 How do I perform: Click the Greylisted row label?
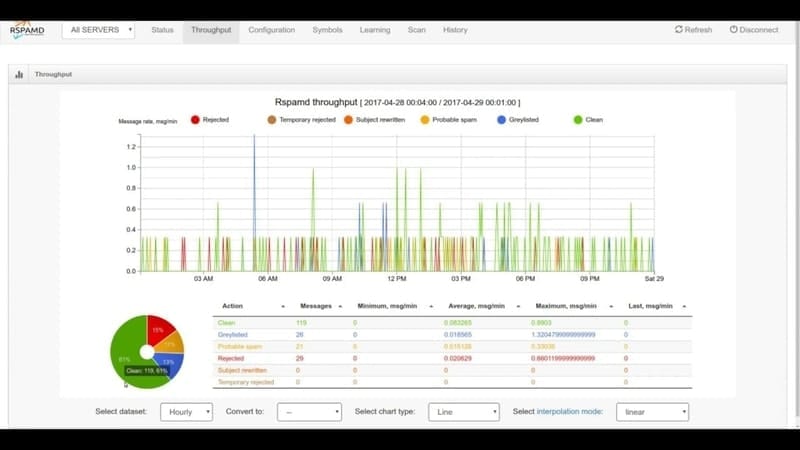233,335
